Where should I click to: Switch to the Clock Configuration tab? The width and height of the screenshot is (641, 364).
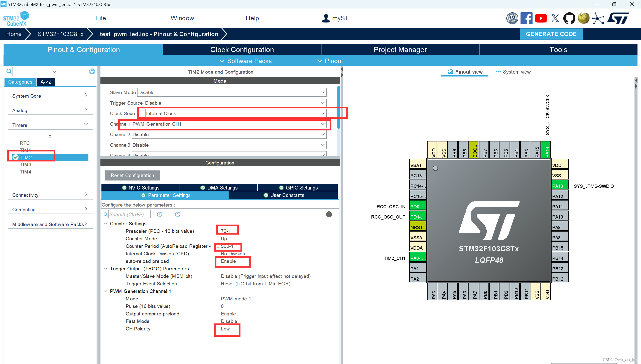click(x=242, y=50)
